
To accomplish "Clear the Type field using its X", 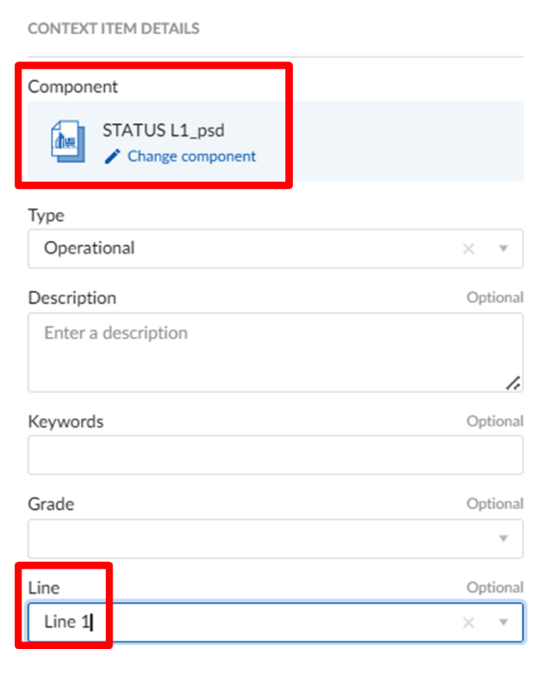I will tap(468, 249).
